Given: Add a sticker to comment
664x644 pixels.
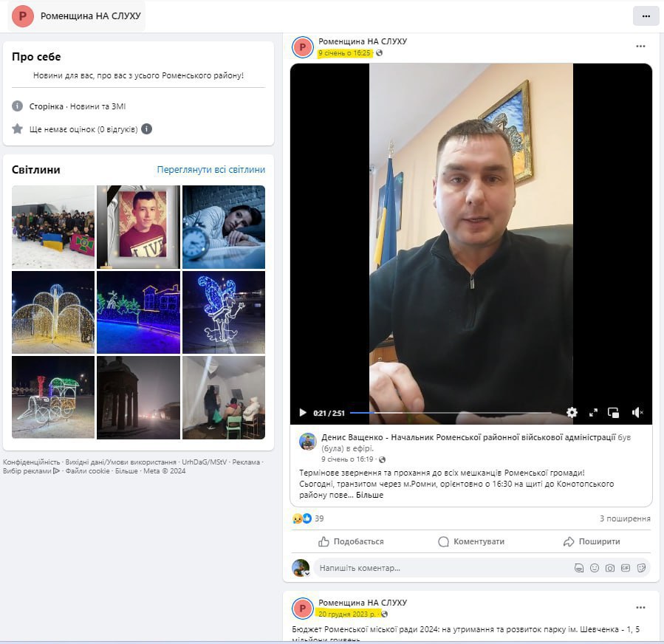Looking at the screenshot, I should (641, 568).
